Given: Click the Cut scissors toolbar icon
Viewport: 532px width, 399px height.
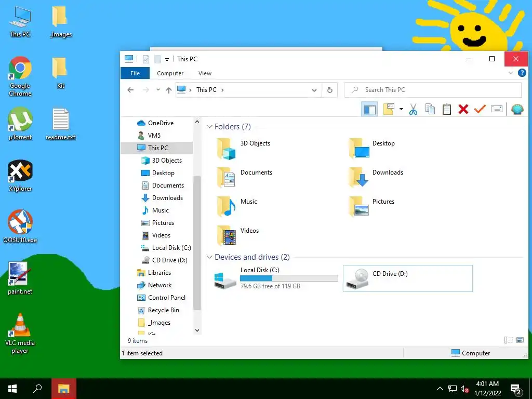Looking at the screenshot, I should click(413, 109).
